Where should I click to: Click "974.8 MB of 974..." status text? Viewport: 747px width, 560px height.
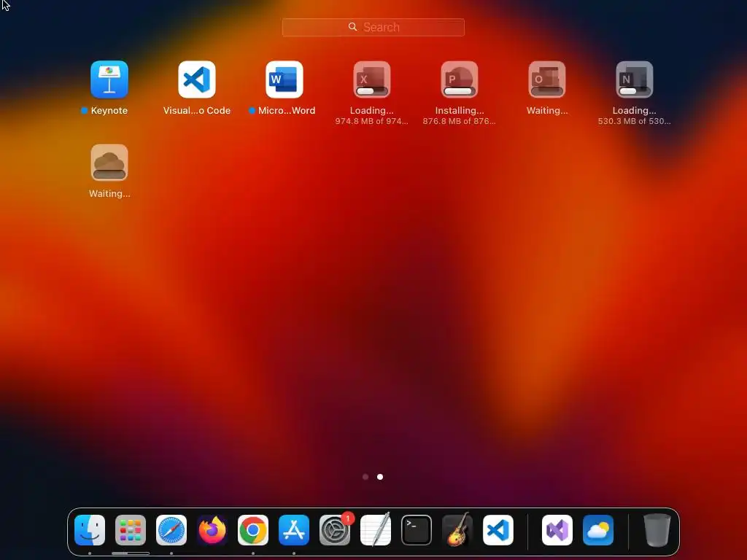pos(371,121)
